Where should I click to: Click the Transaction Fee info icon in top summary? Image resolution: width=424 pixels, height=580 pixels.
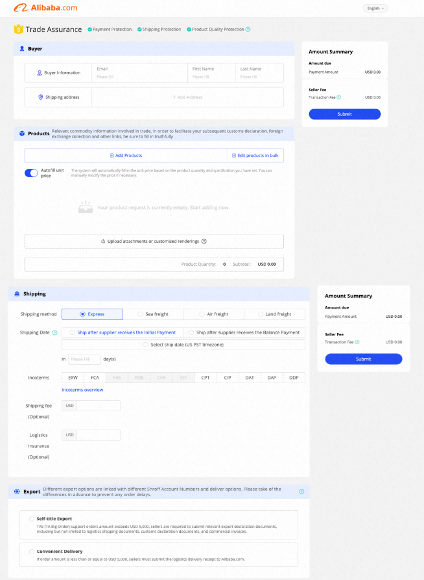pyautogui.click(x=339, y=97)
